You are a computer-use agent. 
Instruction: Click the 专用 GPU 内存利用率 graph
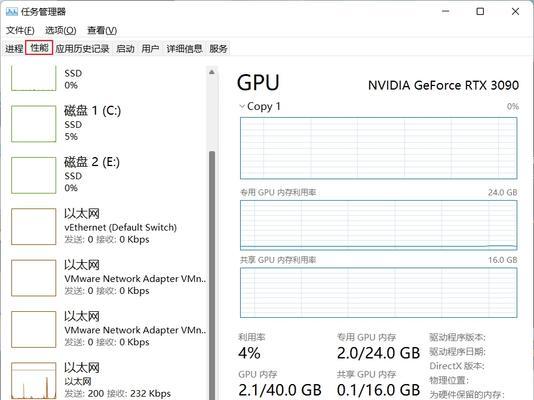[378, 225]
